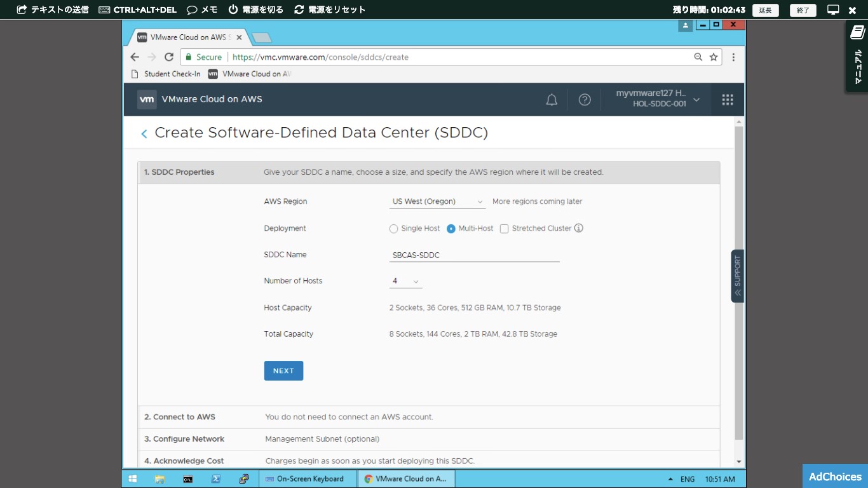Viewport: 868px width, 488px height.
Task: Select the Single Host radio button
Action: pos(394,229)
